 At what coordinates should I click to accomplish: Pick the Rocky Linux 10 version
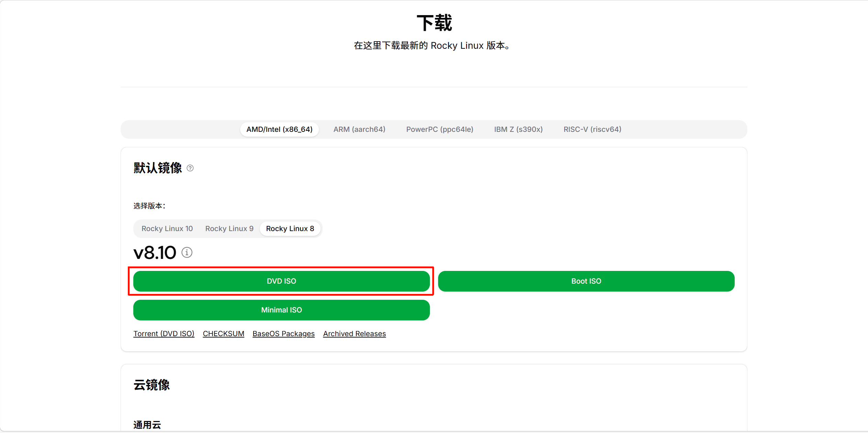point(167,229)
